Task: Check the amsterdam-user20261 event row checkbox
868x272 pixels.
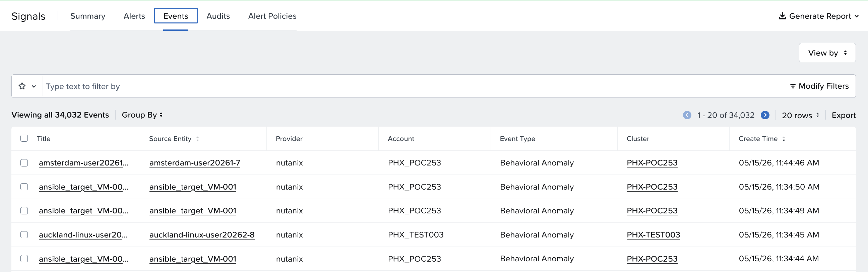Action: [x=24, y=163]
